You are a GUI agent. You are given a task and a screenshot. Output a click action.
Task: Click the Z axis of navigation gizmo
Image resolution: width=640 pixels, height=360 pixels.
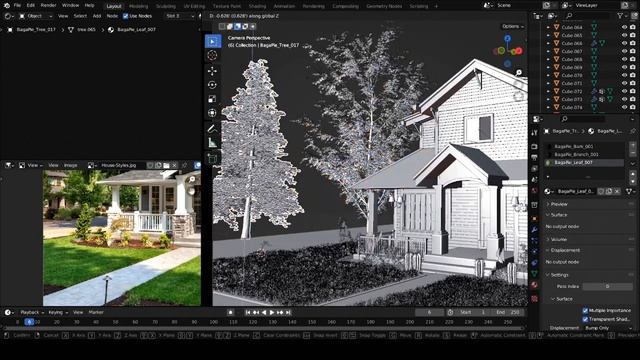(507, 38)
